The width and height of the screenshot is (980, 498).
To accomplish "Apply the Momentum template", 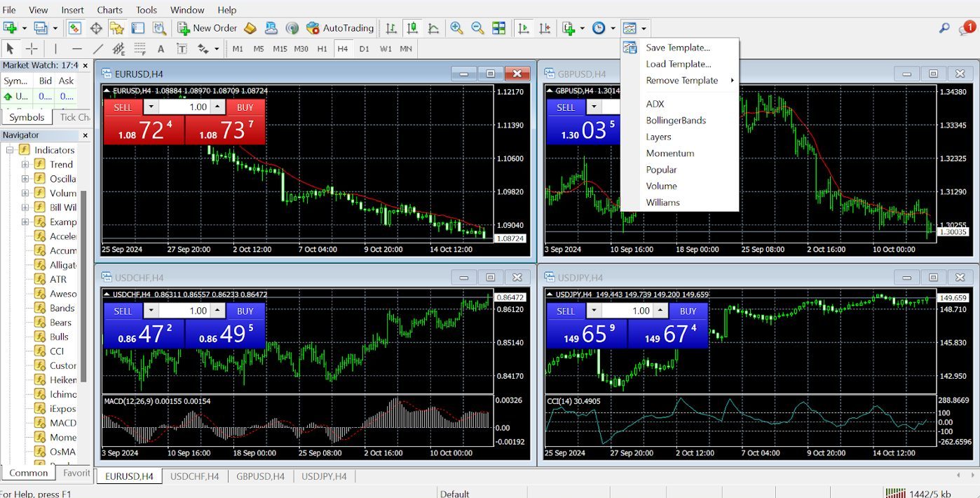I will click(670, 153).
